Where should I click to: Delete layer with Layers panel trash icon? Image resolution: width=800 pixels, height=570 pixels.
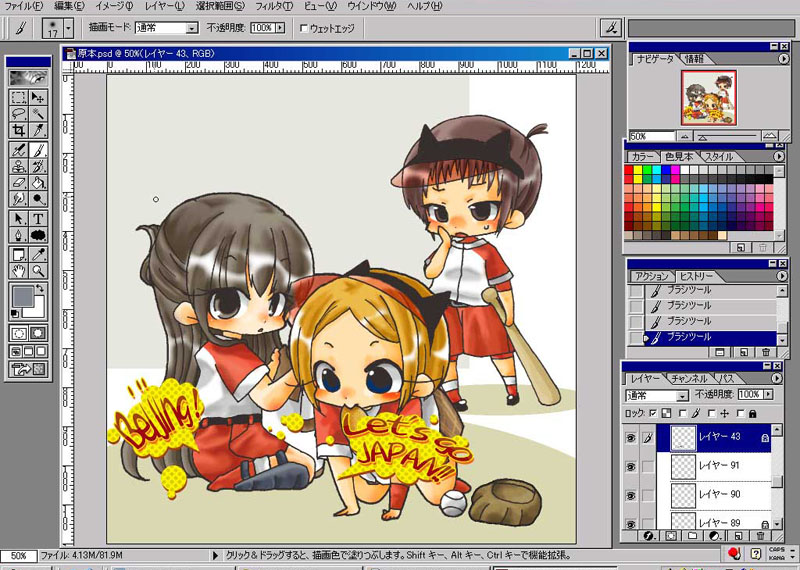coord(761,536)
